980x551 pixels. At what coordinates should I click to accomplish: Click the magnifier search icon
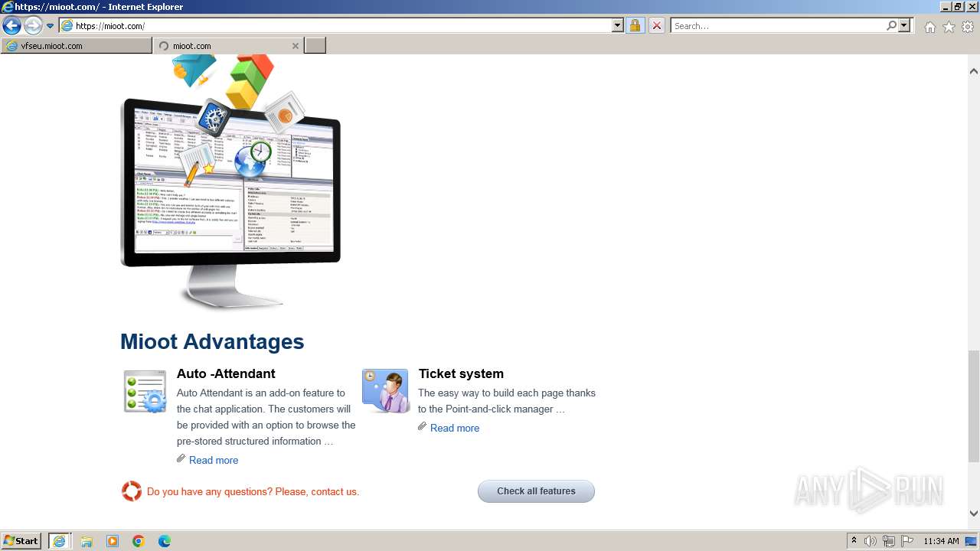[x=891, y=26]
